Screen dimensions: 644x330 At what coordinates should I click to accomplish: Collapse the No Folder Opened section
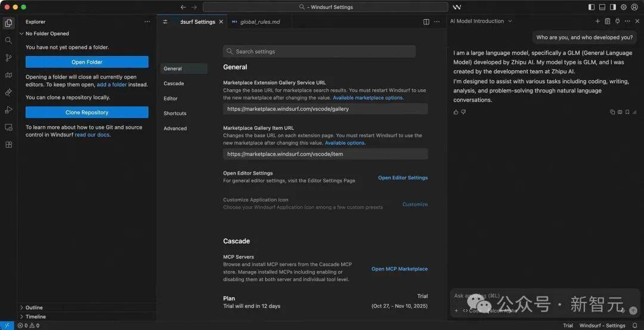[x=22, y=34]
